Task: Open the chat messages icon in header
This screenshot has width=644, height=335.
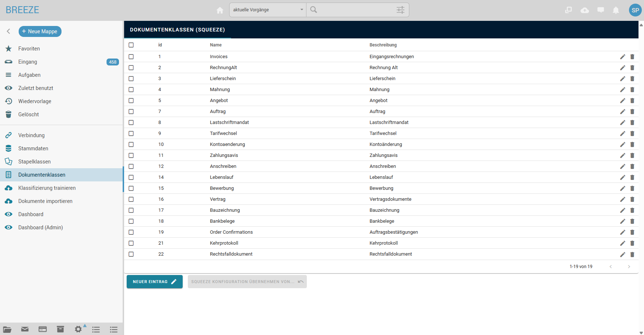Action: tap(601, 10)
